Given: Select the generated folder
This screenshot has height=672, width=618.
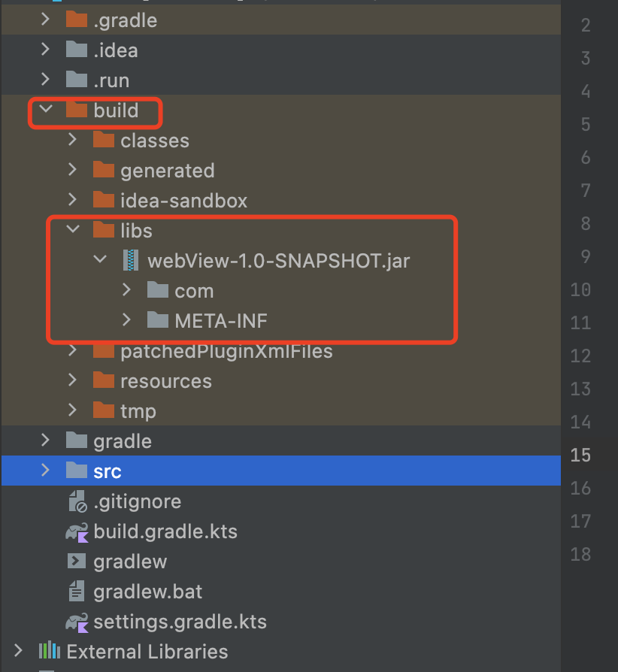Looking at the screenshot, I should pyautogui.click(x=167, y=171).
